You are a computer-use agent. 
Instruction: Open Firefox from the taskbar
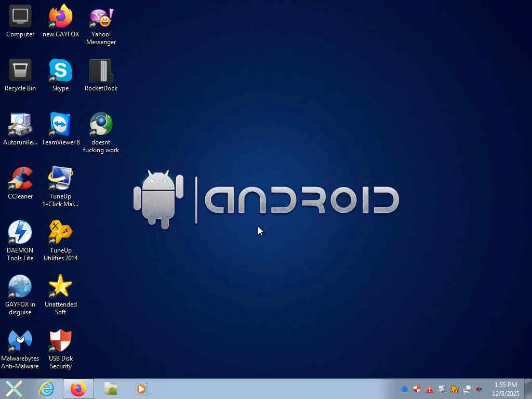point(78,389)
